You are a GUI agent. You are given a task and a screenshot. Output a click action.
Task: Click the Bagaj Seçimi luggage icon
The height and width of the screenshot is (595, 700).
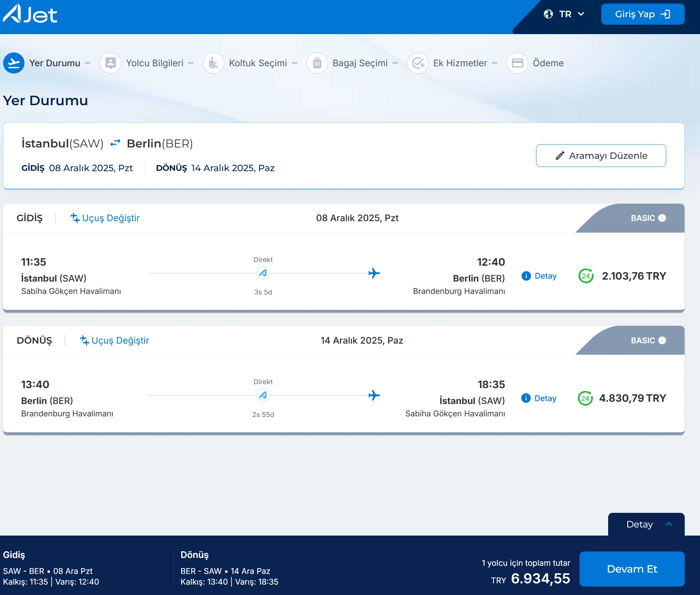coord(317,63)
